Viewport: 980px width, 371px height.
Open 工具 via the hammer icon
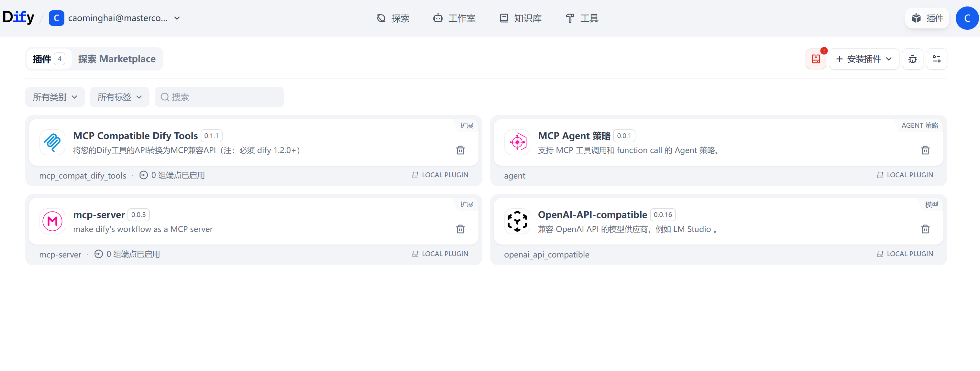coord(581,18)
